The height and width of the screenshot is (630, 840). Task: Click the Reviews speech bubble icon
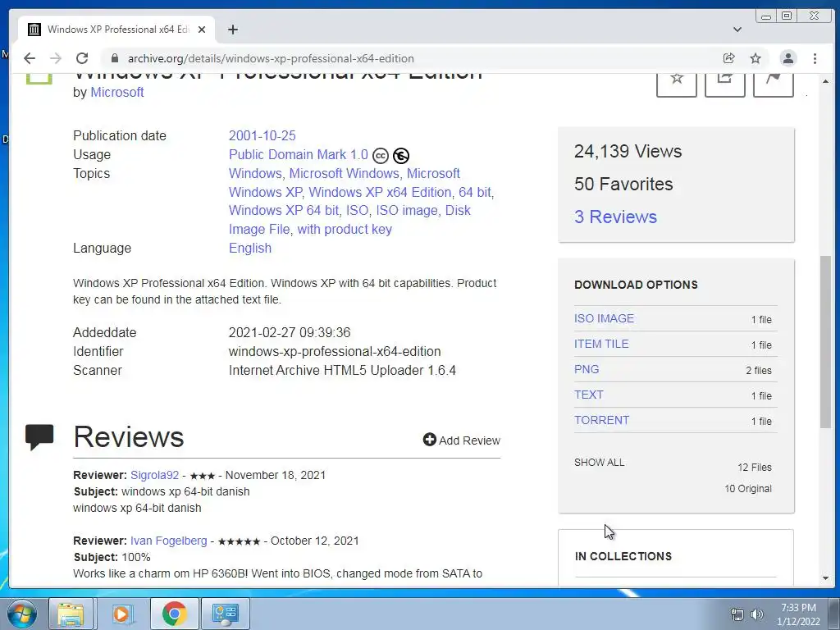point(39,436)
